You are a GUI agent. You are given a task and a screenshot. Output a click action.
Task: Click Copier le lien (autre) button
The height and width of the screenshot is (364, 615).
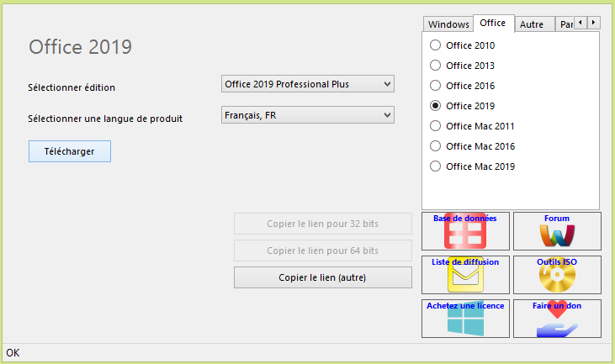click(x=323, y=277)
